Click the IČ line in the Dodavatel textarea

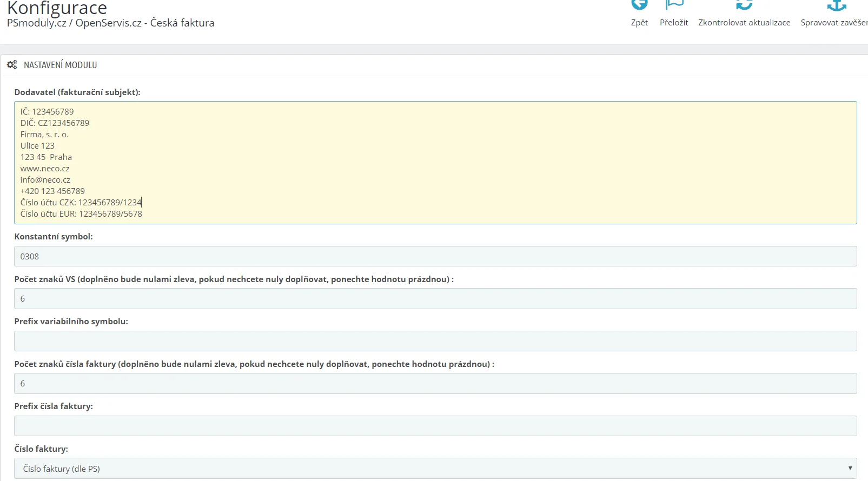[47, 112]
